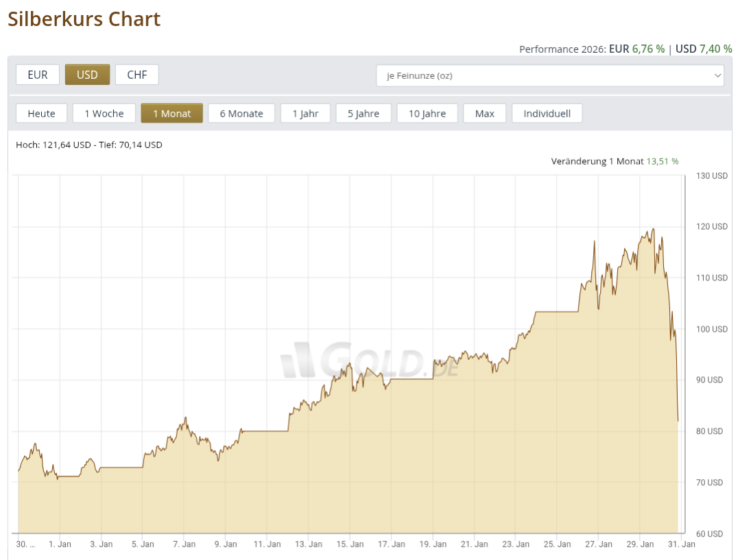This screenshot has height=560, width=740.
Task: Open the 'je Feinunze (oz)' unit dropdown
Action: tap(549, 75)
